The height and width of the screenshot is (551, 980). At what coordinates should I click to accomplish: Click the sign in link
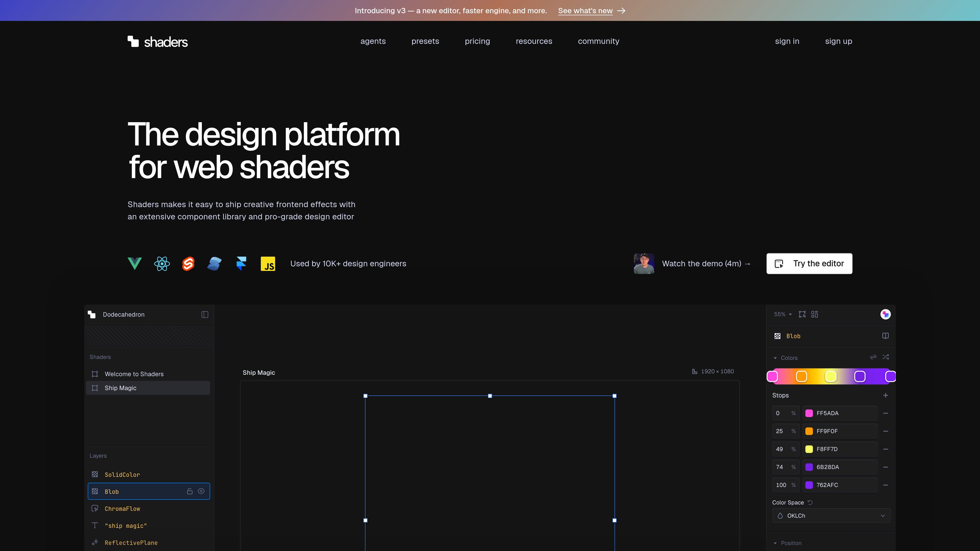tap(787, 41)
